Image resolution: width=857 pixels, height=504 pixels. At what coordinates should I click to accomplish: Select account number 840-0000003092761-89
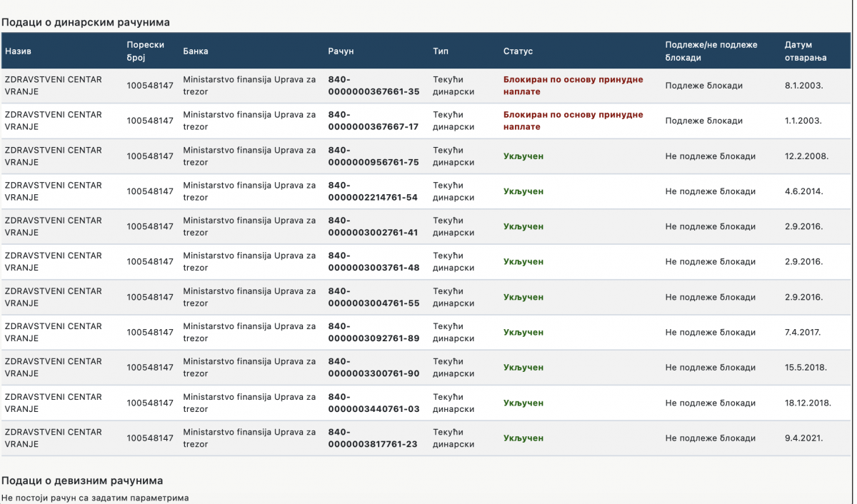tap(373, 332)
